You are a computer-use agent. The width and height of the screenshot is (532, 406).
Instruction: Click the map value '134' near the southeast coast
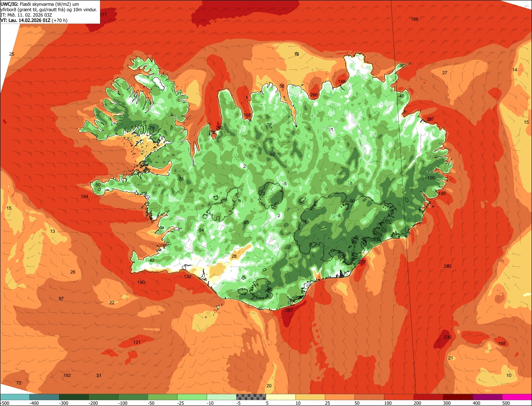[377, 240]
